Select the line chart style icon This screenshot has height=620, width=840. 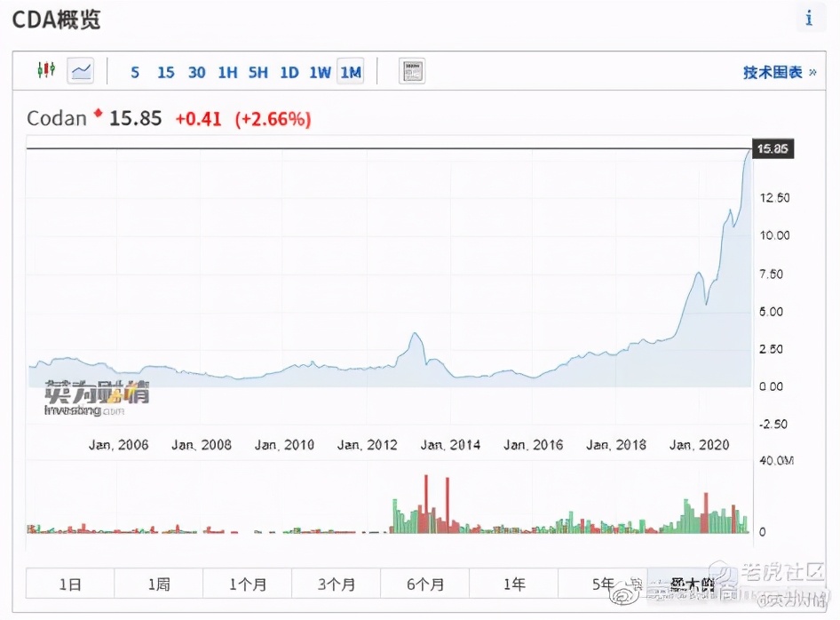pyautogui.click(x=80, y=71)
